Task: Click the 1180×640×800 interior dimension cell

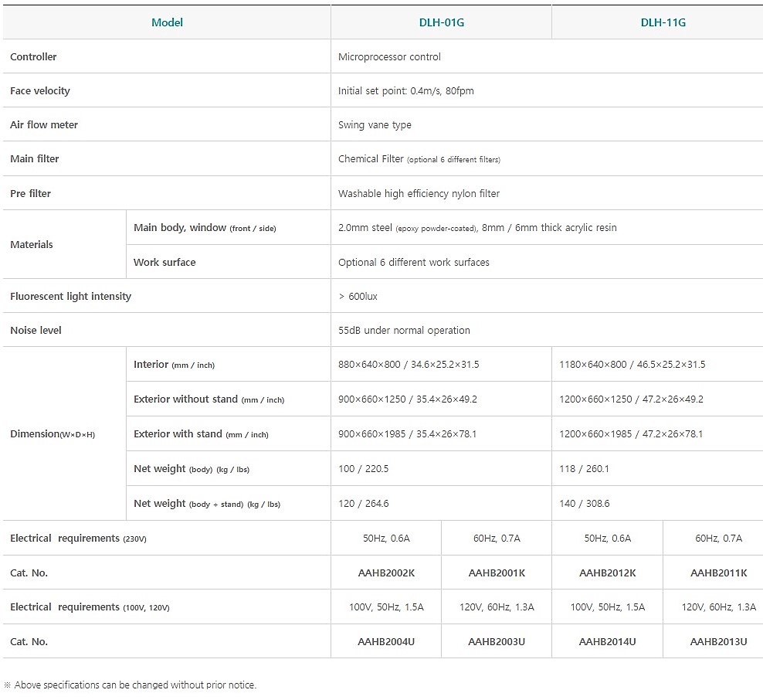Action: pyautogui.click(x=632, y=364)
